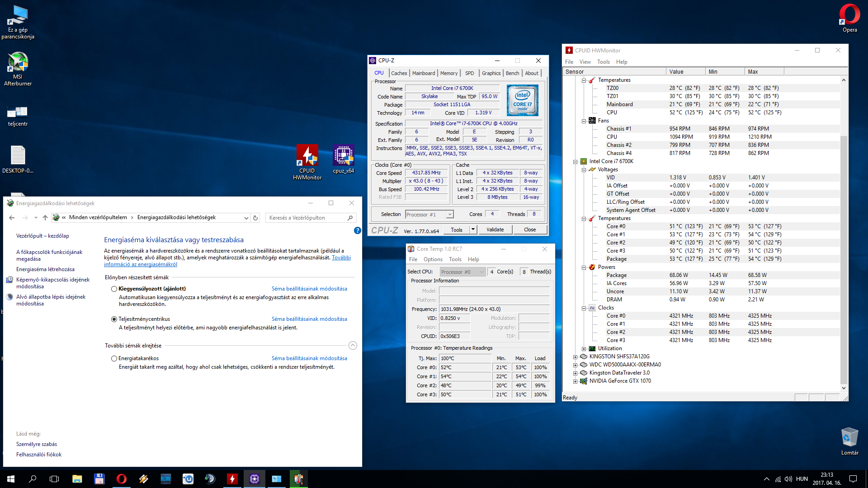The width and height of the screenshot is (868, 488).
Task: Collapse 'További sémák elrejtése' section
Action: (353, 346)
